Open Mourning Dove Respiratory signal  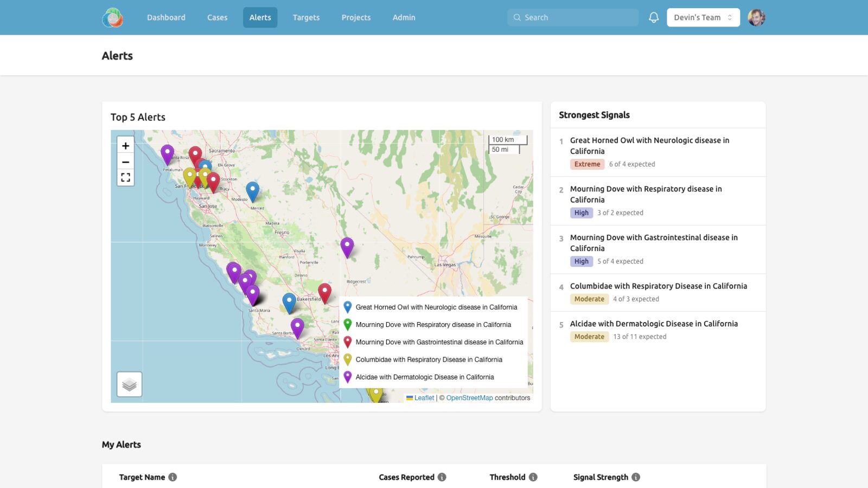(658, 201)
